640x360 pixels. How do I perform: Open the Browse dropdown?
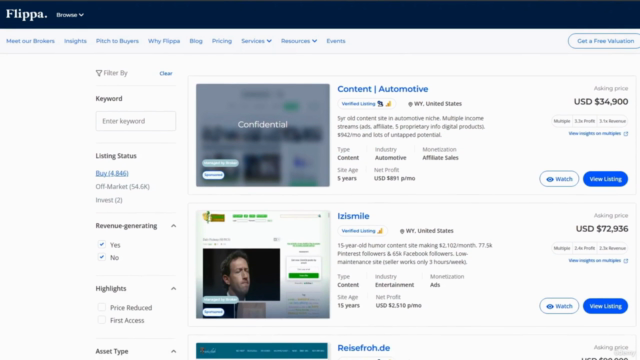pyautogui.click(x=70, y=15)
